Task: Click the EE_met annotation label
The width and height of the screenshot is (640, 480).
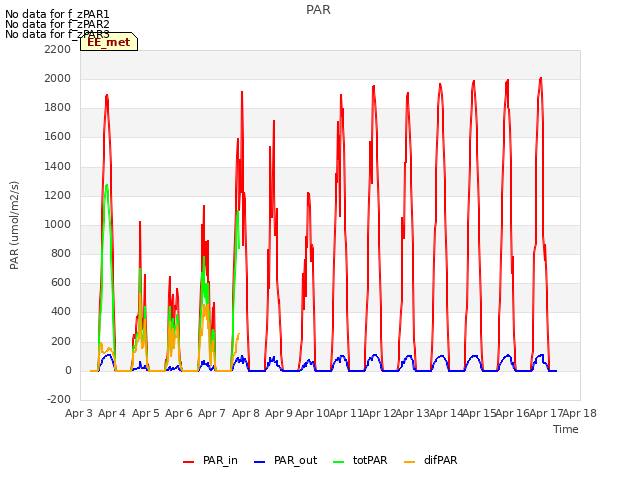Action: click(109, 42)
